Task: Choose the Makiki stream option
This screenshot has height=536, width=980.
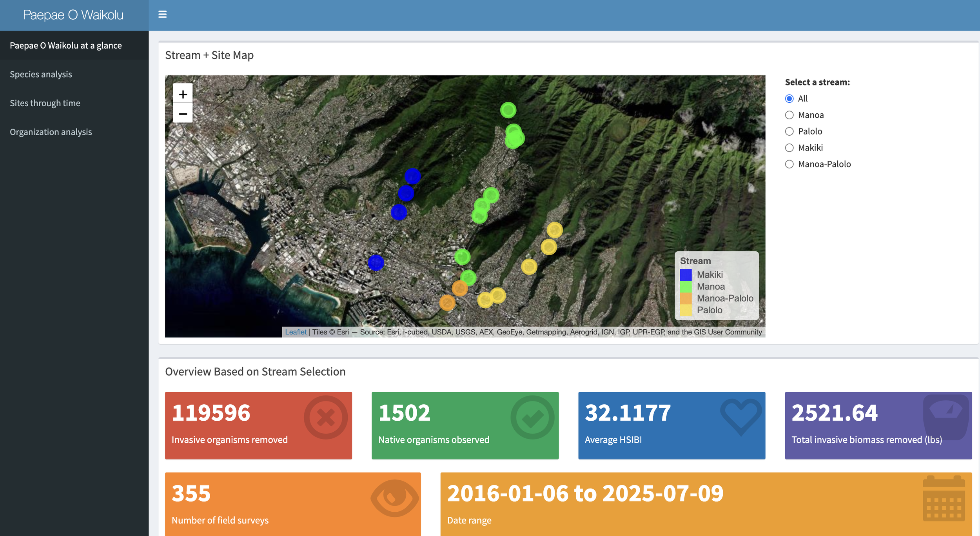Action: [789, 148]
